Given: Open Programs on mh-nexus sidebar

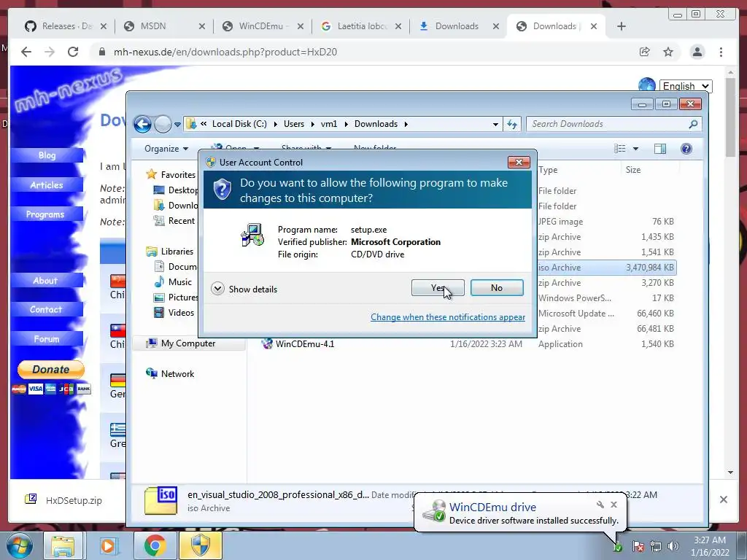Looking at the screenshot, I should (x=45, y=214).
